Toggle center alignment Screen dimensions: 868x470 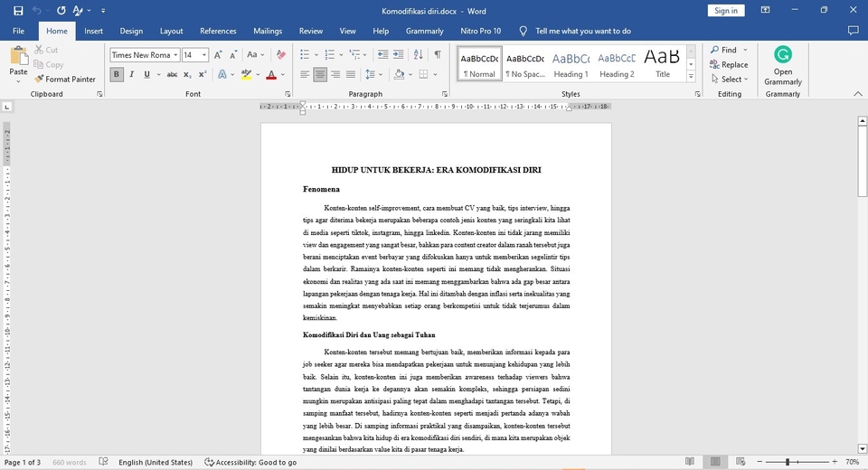tap(320, 74)
